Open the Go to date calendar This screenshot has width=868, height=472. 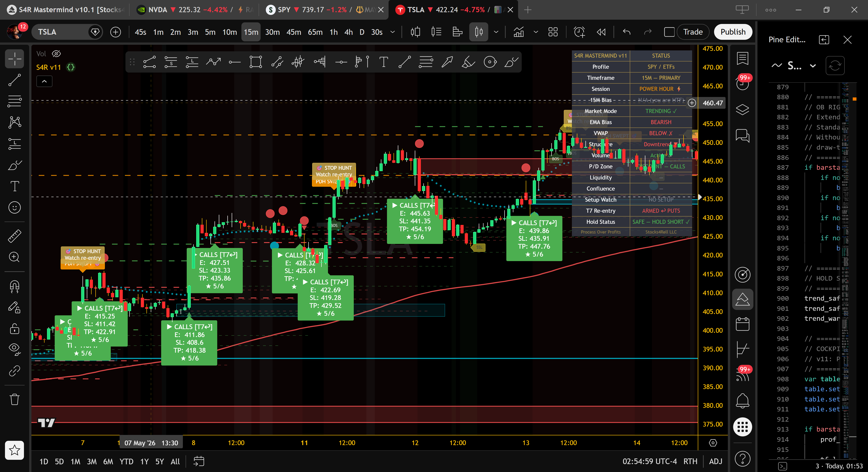coord(199,461)
